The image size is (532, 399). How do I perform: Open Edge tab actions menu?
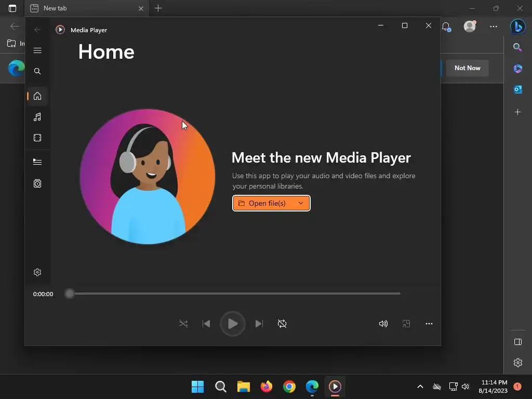[x=12, y=8]
